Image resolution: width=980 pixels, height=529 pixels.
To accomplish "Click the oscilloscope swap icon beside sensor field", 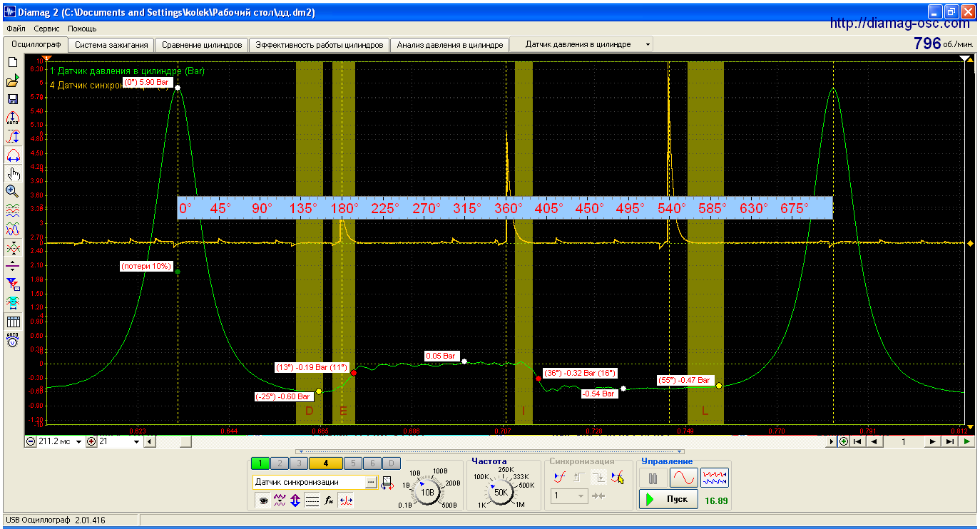I will click(x=387, y=483).
